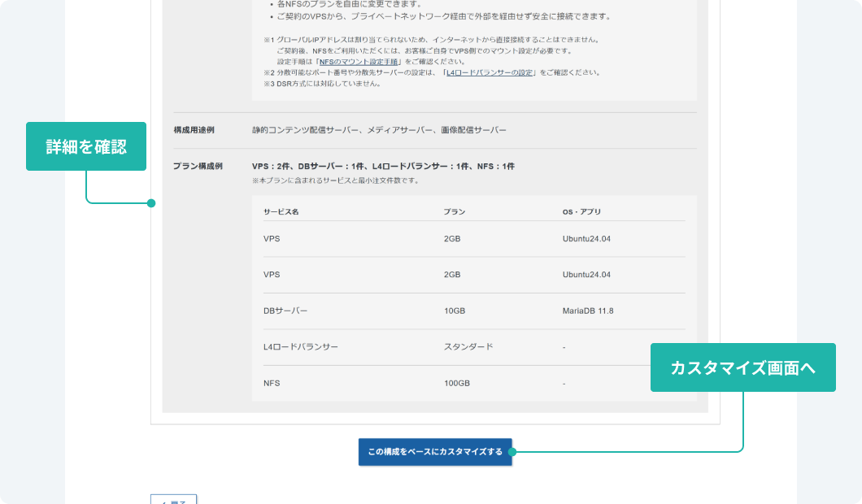The width and height of the screenshot is (862, 504).
Task: Click the MariaDB 11.8 cell
Action: [588, 311]
